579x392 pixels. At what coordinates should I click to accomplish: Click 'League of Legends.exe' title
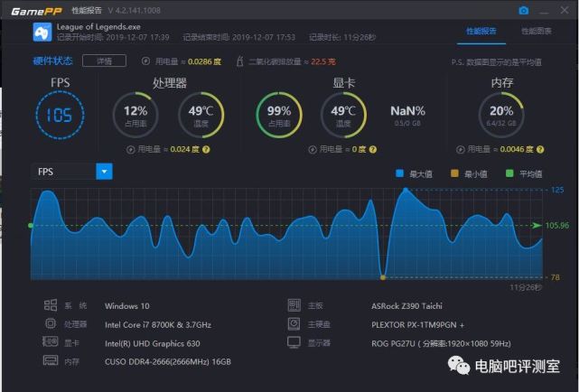[98, 26]
